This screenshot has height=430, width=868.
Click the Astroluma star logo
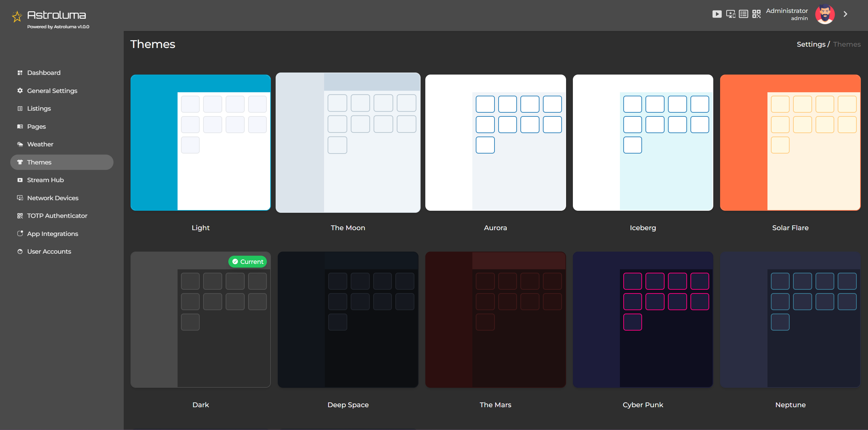(x=17, y=15)
